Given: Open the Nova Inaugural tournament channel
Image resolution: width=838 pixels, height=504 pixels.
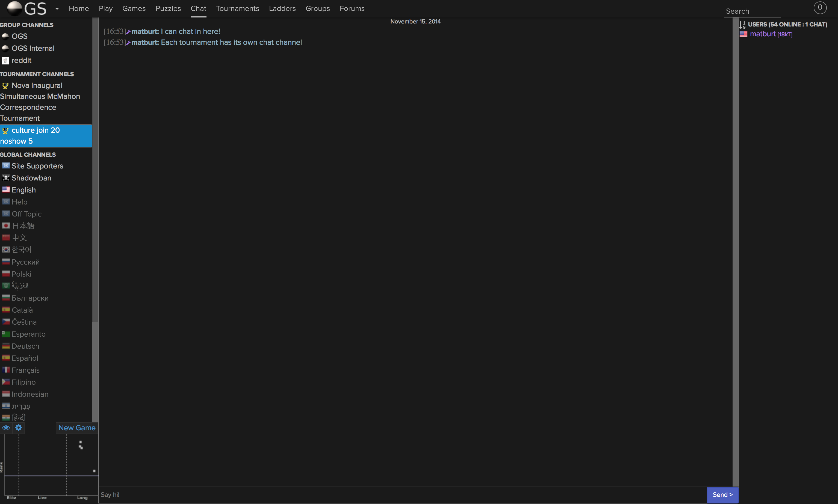Looking at the screenshot, I should [x=37, y=85].
